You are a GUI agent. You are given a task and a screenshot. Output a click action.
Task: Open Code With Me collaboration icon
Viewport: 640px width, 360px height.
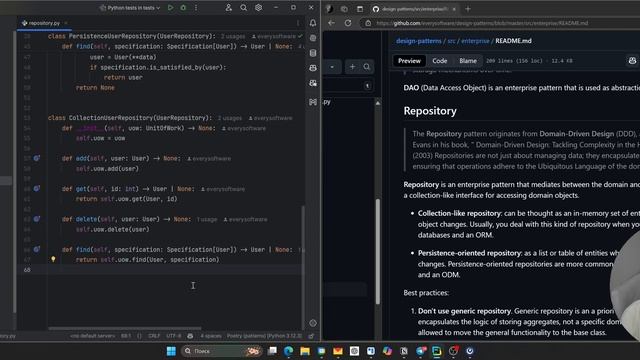click(229, 8)
